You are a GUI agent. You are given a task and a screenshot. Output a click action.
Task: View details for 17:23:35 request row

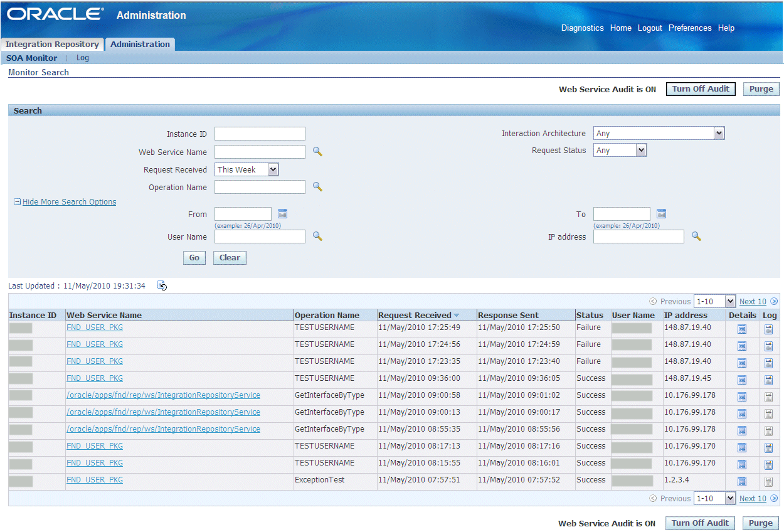tap(742, 363)
